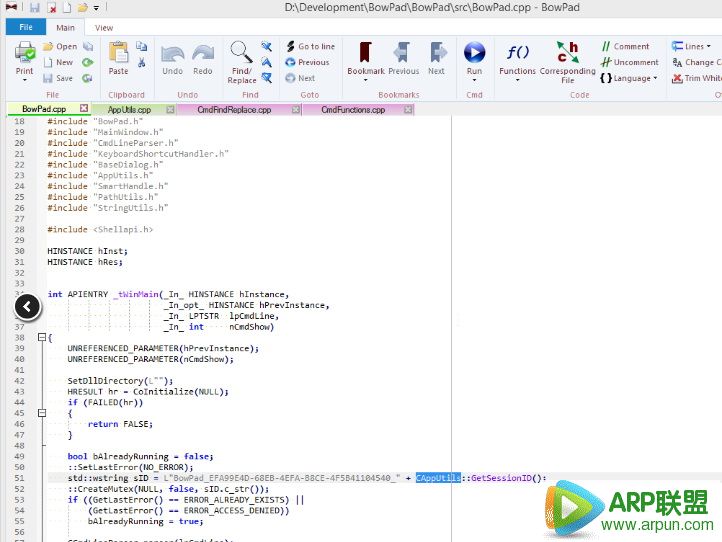Close the BowPad.cpp tab
722x542 pixels.
pos(84,108)
